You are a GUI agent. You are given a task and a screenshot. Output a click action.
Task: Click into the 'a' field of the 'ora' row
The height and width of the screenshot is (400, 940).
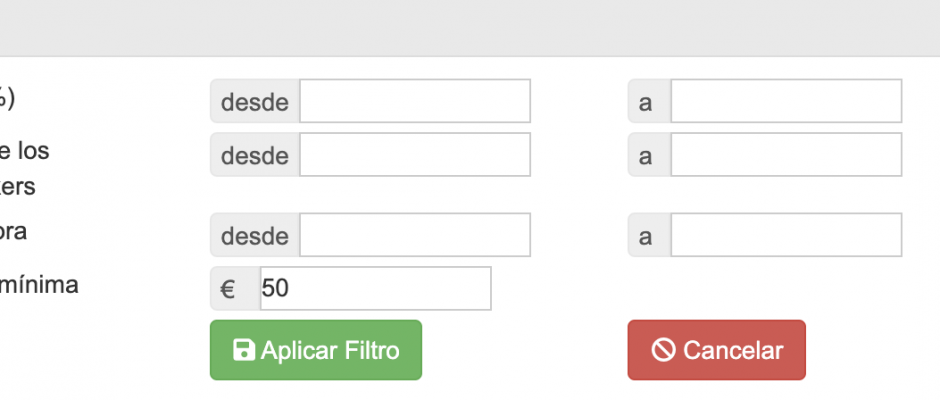tap(786, 234)
